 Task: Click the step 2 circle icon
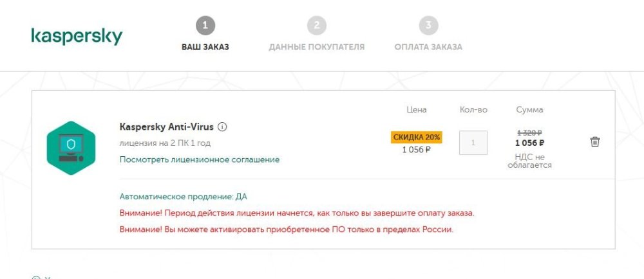click(x=316, y=26)
